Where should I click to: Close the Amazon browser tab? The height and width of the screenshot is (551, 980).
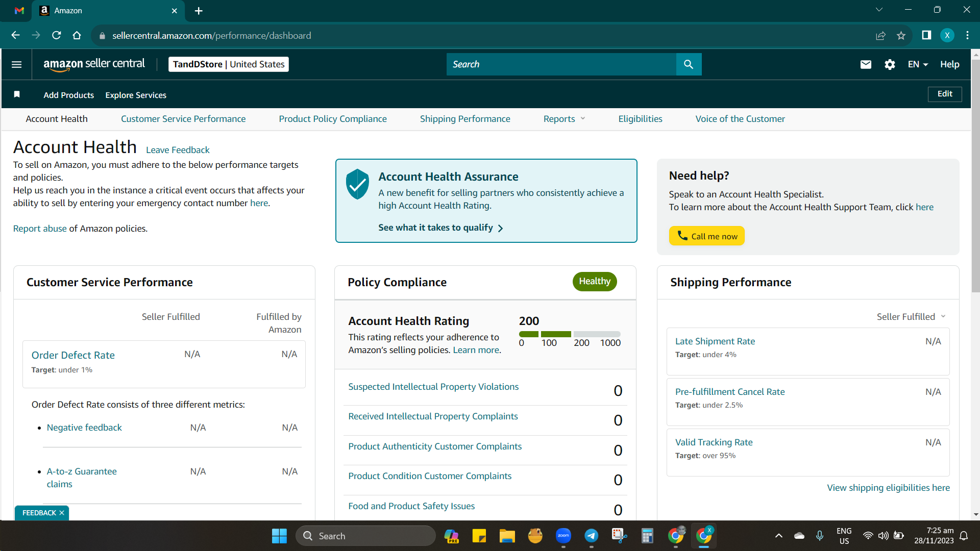coord(175,11)
